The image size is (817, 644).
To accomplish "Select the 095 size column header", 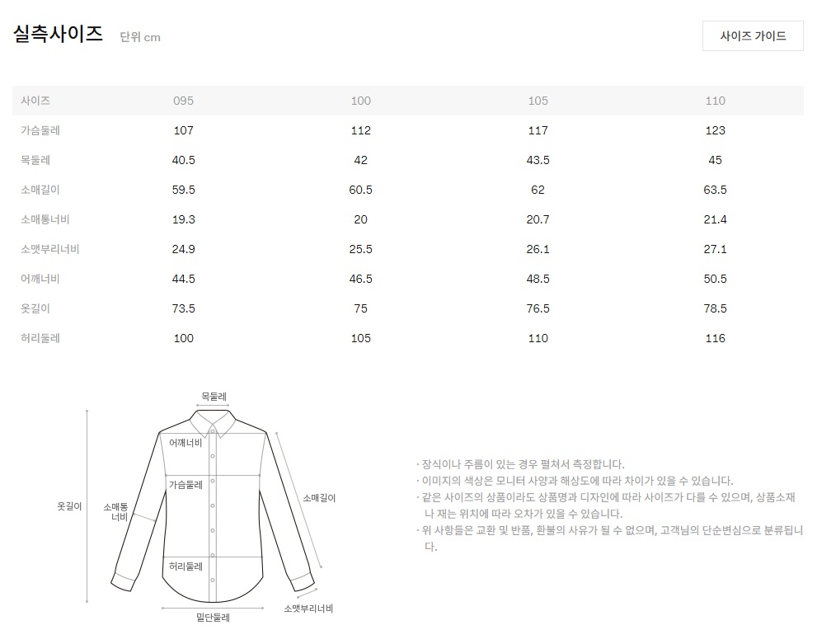I will click(x=183, y=101).
